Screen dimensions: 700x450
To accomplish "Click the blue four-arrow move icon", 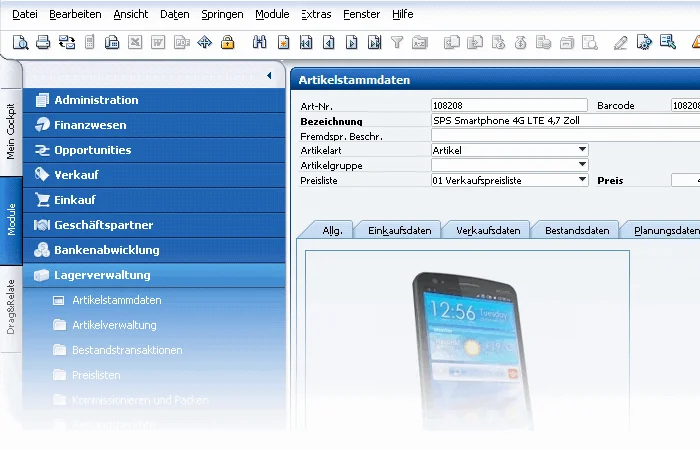I will point(204,42).
